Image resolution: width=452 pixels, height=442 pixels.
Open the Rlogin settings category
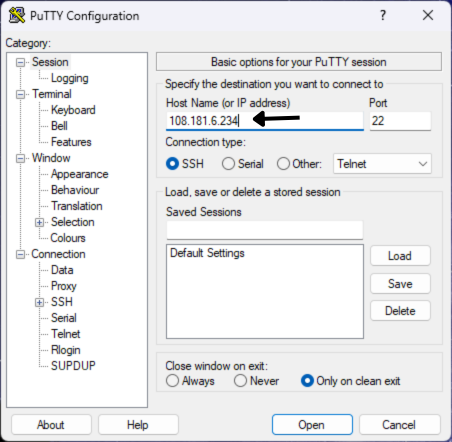coord(66,350)
